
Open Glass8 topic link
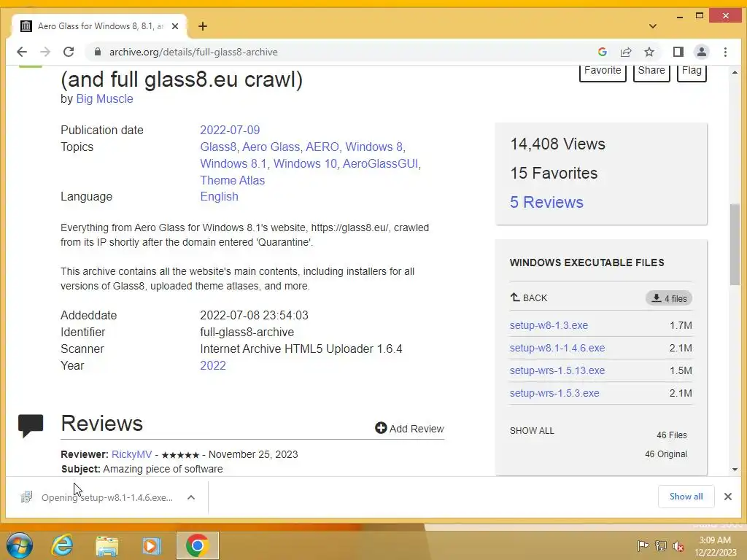pos(217,147)
